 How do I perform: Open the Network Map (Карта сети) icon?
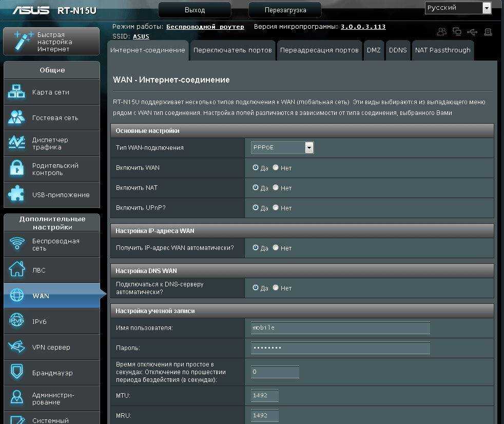click(16, 92)
